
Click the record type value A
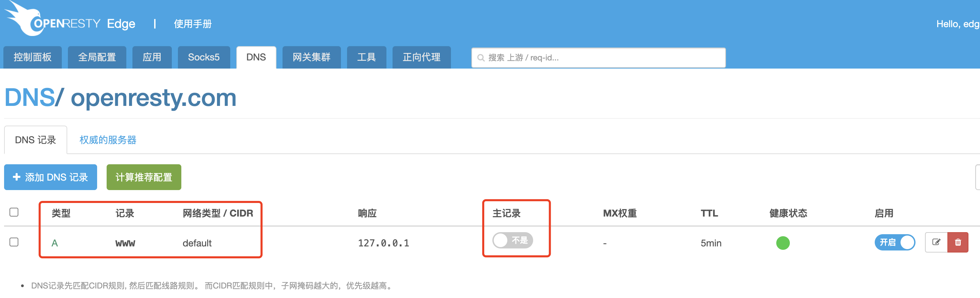pyautogui.click(x=55, y=243)
